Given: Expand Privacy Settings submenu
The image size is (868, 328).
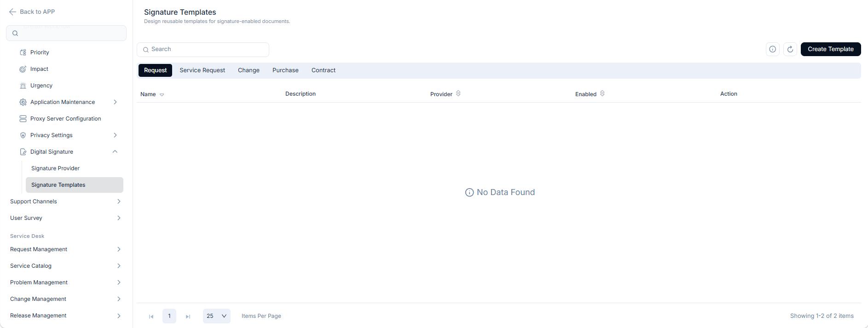Looking at the screenshot, I should point(116,135).
